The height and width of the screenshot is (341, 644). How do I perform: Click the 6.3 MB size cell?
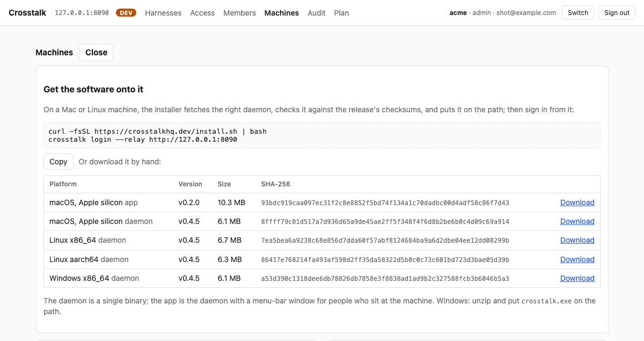click(230, 259)
